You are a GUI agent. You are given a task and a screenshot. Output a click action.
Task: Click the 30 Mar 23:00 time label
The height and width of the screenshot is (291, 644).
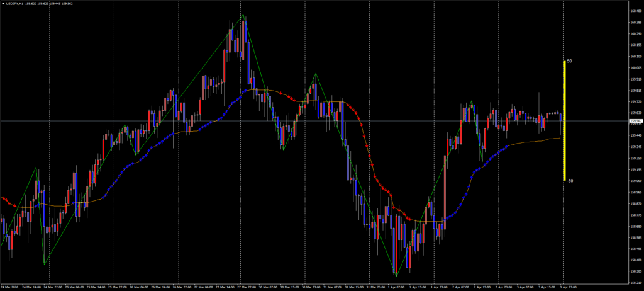click(x=312, y=287)
